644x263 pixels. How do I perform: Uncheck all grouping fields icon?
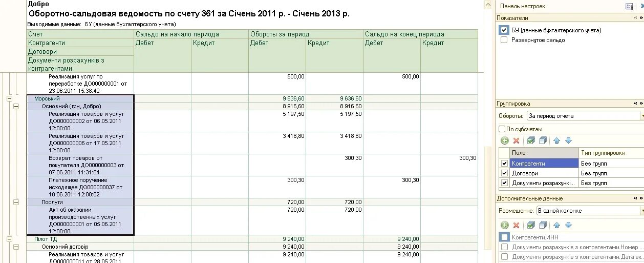click(x=543, y=140)
